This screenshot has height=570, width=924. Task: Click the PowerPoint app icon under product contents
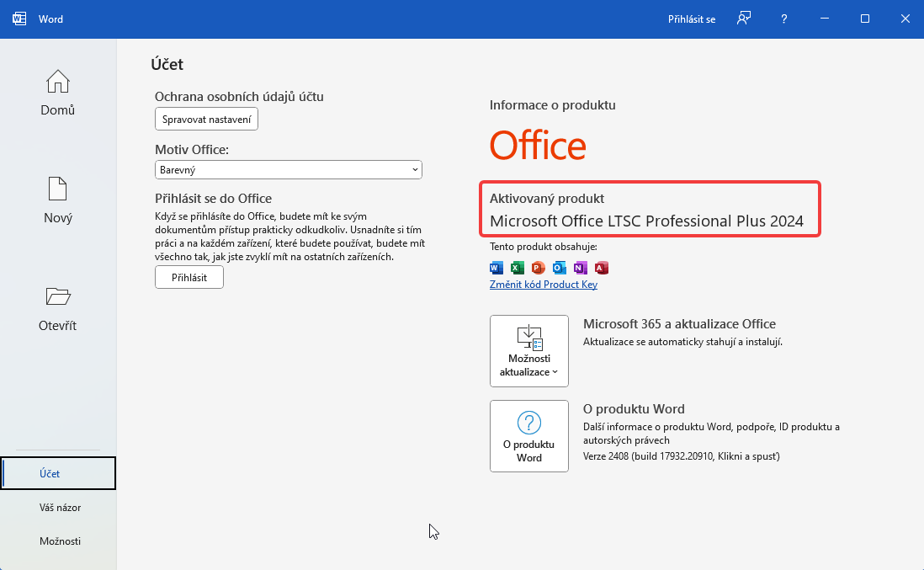click(538, 269)
